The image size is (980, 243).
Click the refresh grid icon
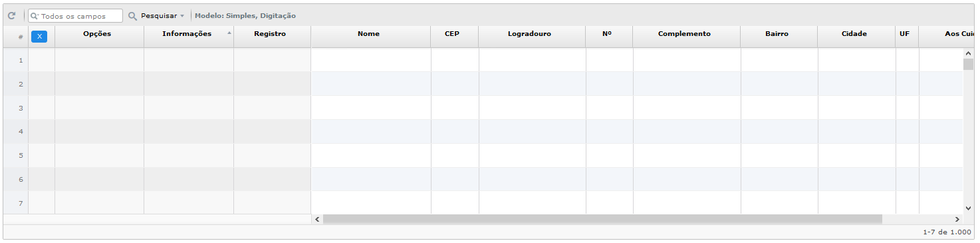pyautogui.click(x=11, y=15)
